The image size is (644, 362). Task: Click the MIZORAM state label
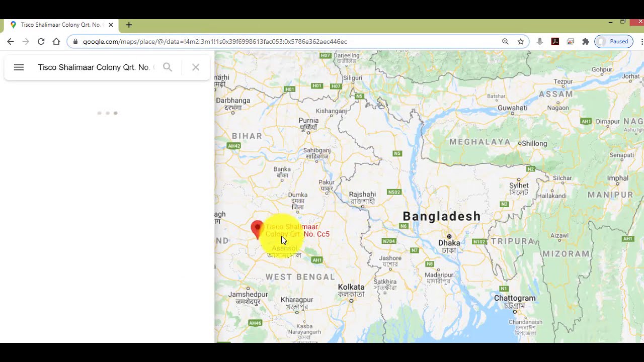coord(566,254)
